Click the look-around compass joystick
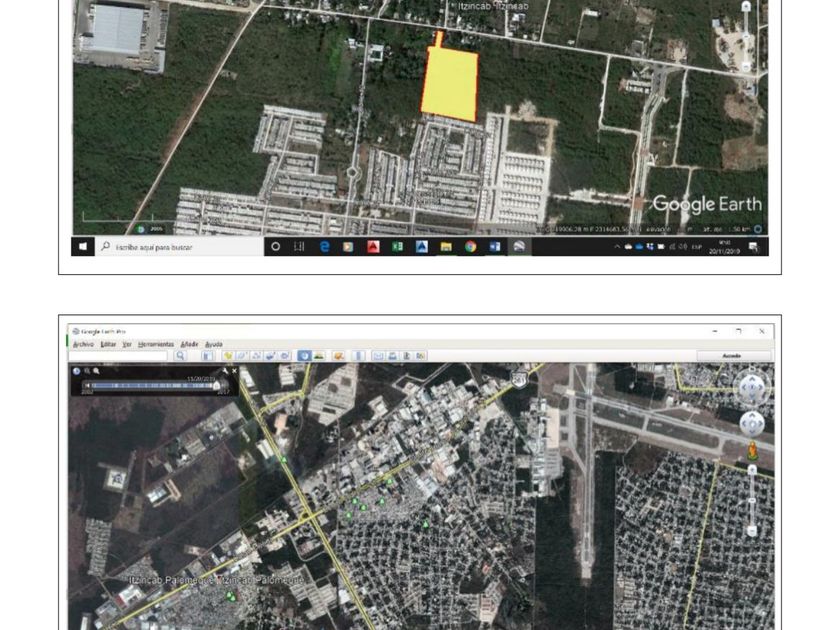 [x=752, y=387]
